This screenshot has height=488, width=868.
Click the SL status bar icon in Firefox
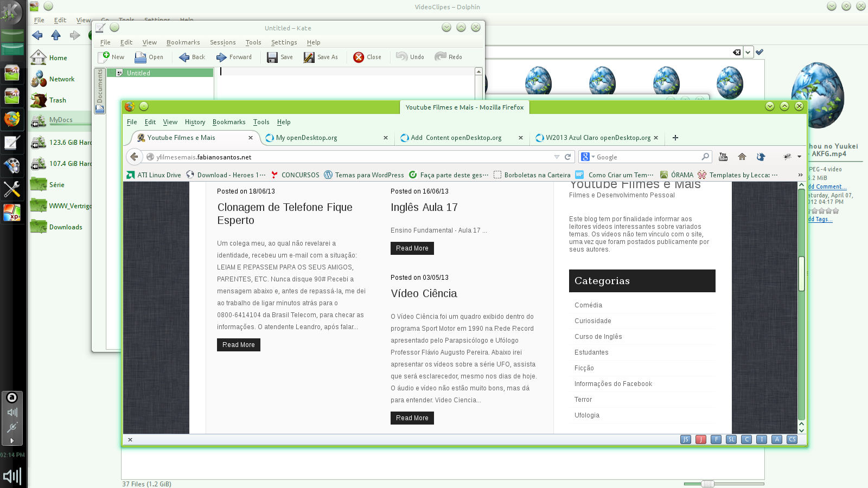pos(731,439)
